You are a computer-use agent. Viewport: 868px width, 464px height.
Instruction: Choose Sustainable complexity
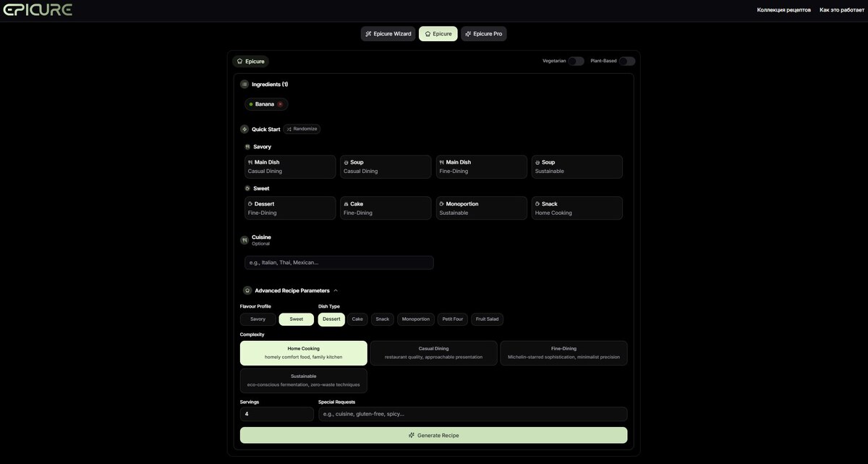[x=304, y=381]
